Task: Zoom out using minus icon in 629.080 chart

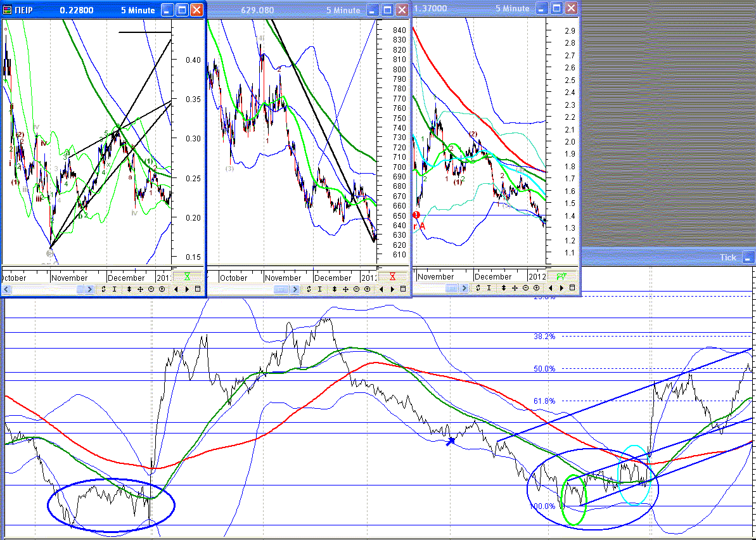Action: 356,289
